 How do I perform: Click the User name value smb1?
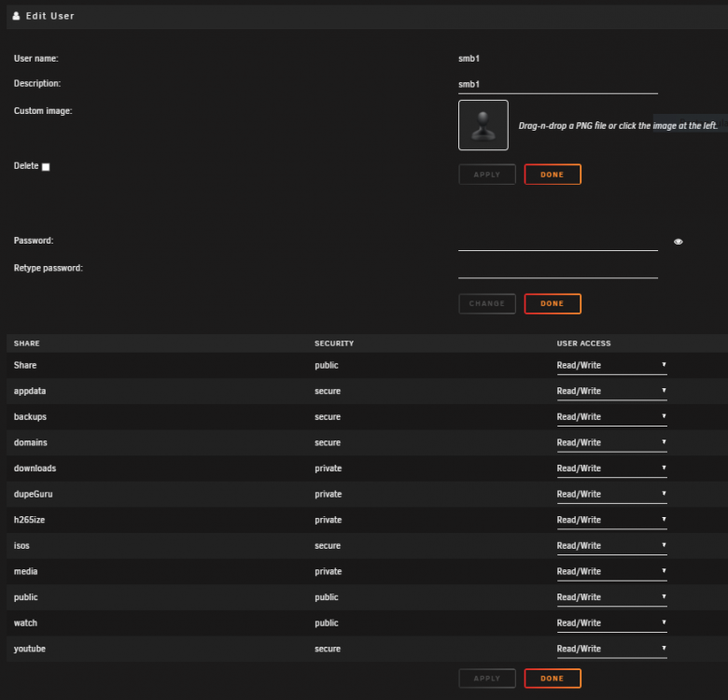click(x=469, y=59)
